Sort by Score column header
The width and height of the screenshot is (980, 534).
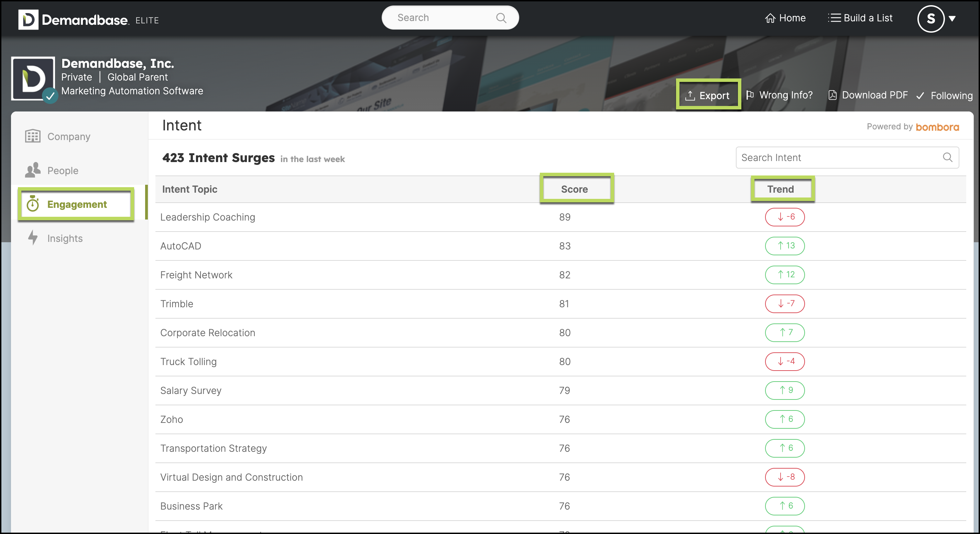(575, 189)
